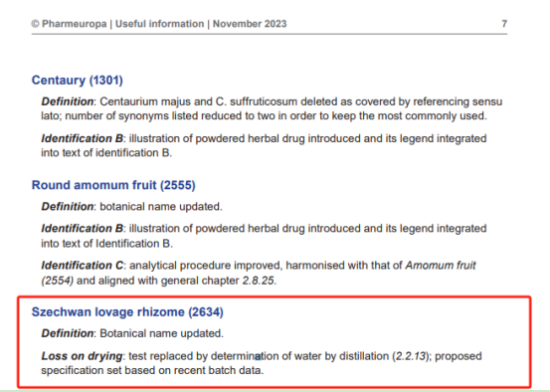Viewport: 550px width, 392px height.
Task: Click page number 7 in header
Action: (504, 24)
